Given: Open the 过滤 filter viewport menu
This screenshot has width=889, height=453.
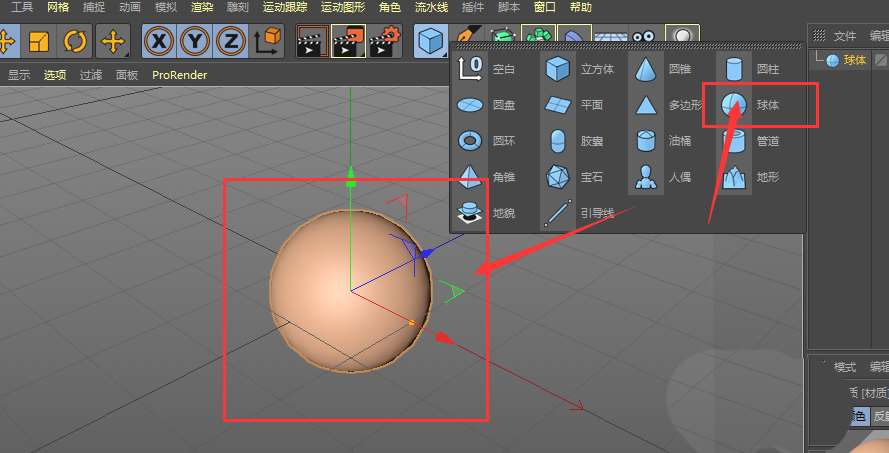Looking at the screenshot, I should (x=91, y=75).
